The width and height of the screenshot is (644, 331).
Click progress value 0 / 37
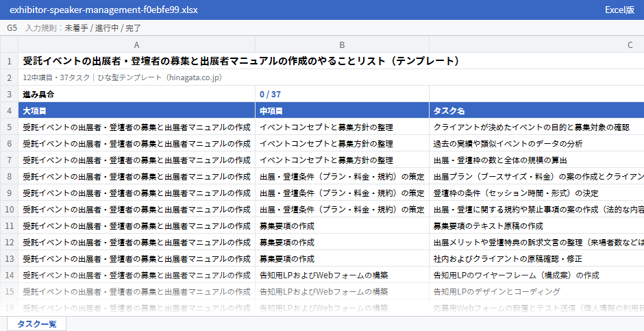[270, 94]
